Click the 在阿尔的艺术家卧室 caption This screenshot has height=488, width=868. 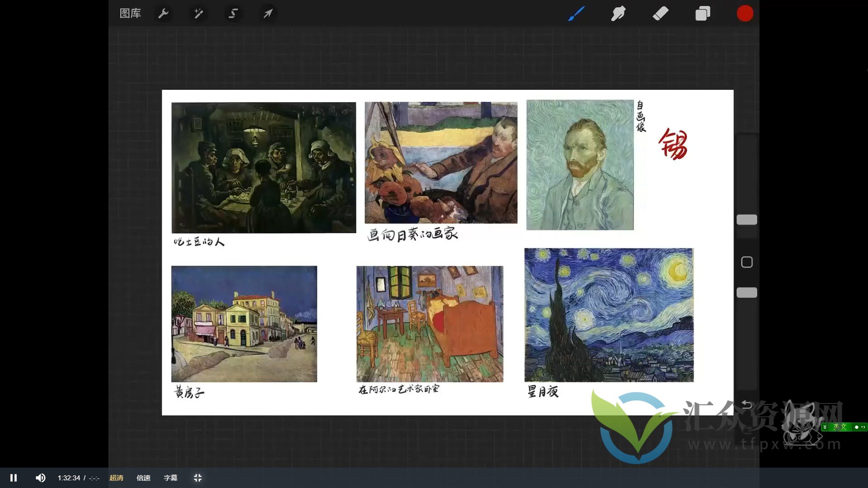coord(399,389)
